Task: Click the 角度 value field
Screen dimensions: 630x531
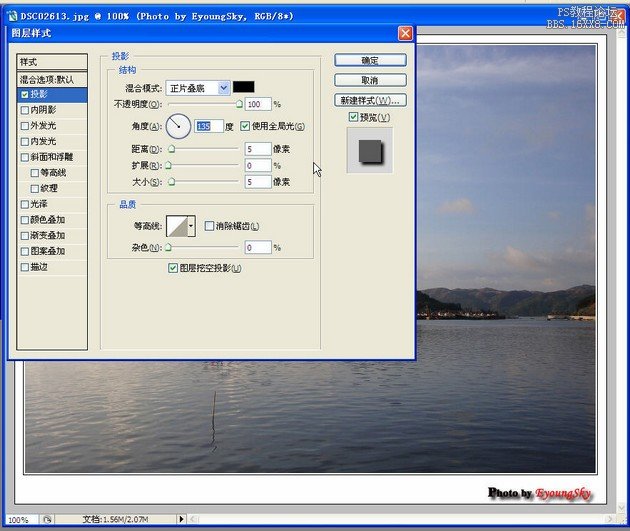Action: [x=209, y=126]
